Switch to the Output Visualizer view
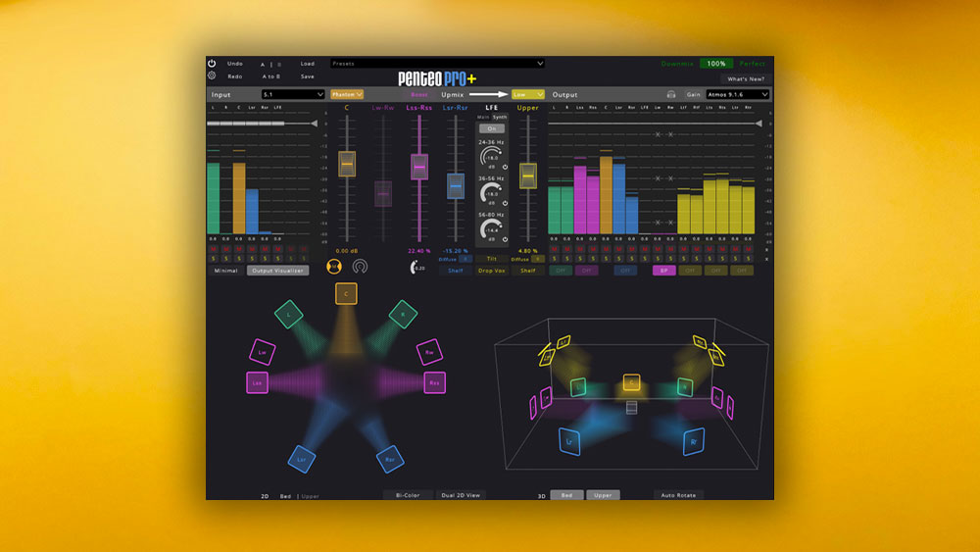The width and height of the screenshot is (980, 552). (277, 270)
